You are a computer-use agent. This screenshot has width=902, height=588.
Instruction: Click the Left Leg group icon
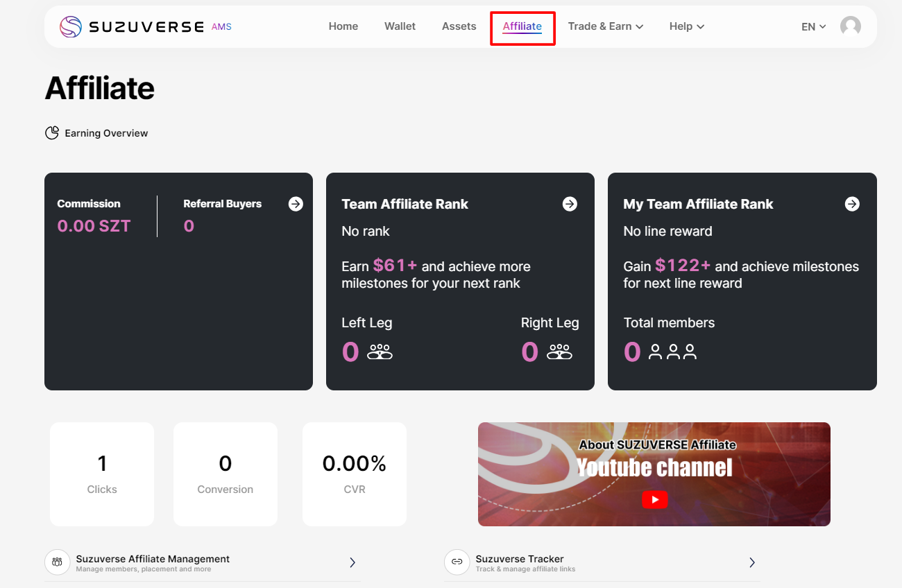click(380, 352)
